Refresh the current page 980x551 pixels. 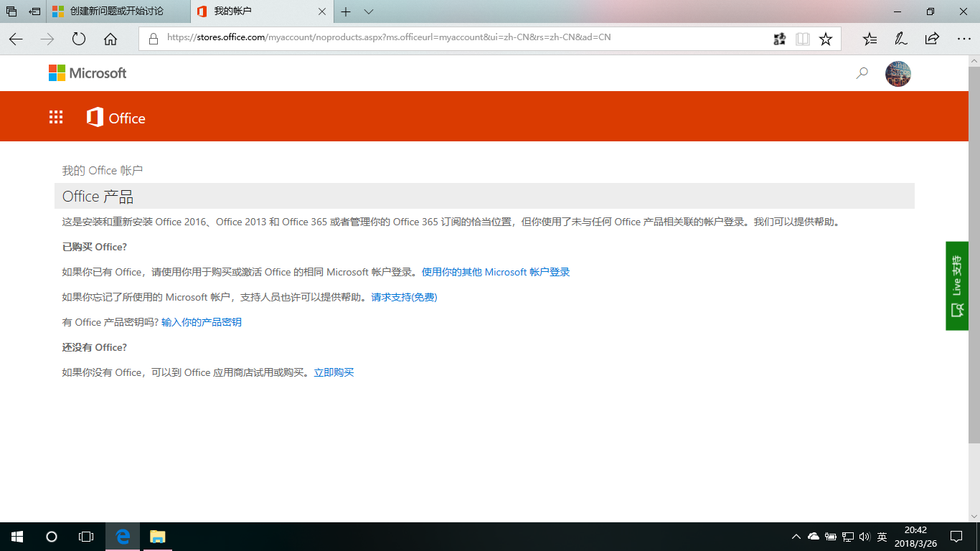click(x=79, y=39)
